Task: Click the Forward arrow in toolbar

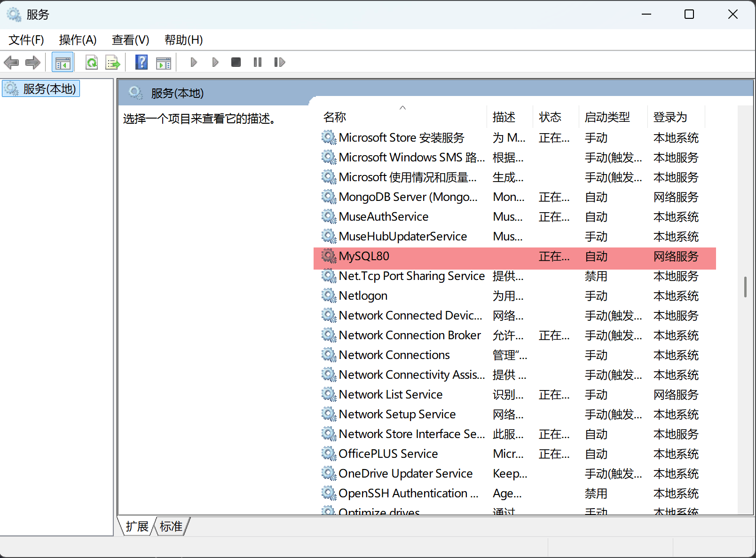Action: pyautogui.click(x=32, y=62)
